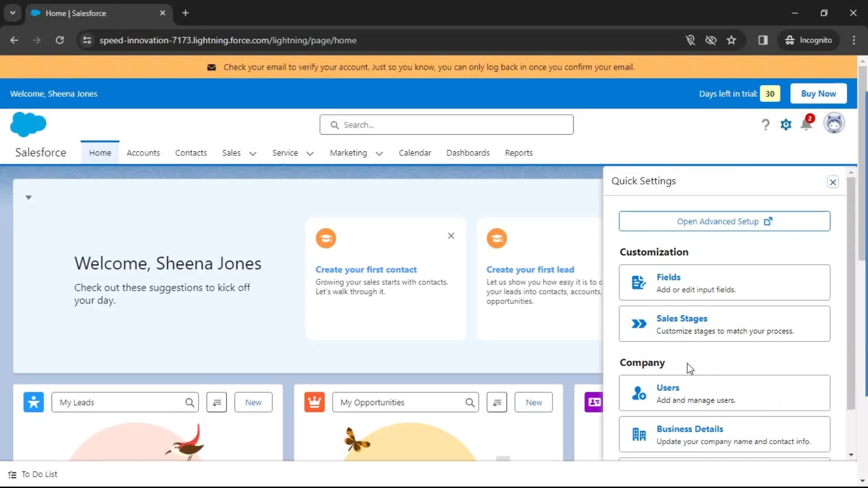Click the days left in trial badge 30
Screen dimensions: 868x488
coord(770,94)
